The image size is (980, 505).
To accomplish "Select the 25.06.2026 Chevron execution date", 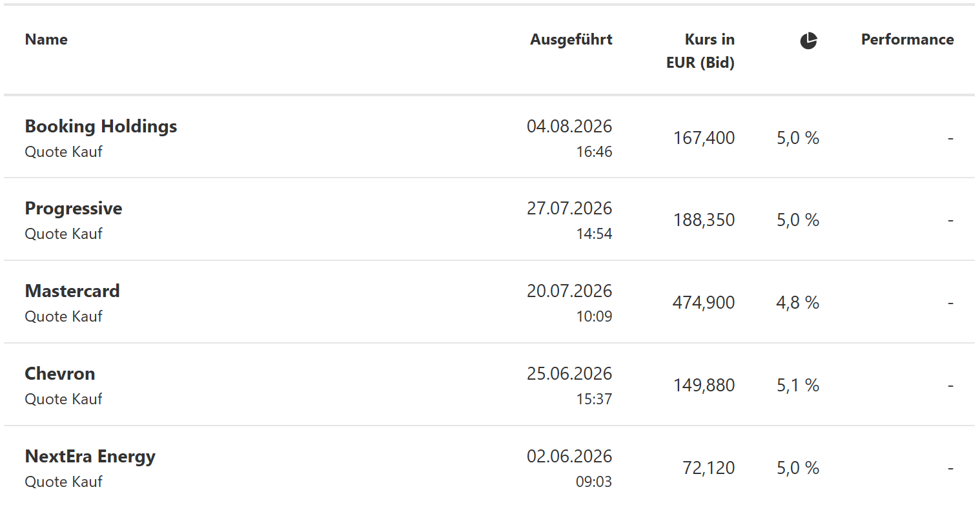I will point(569,374).
